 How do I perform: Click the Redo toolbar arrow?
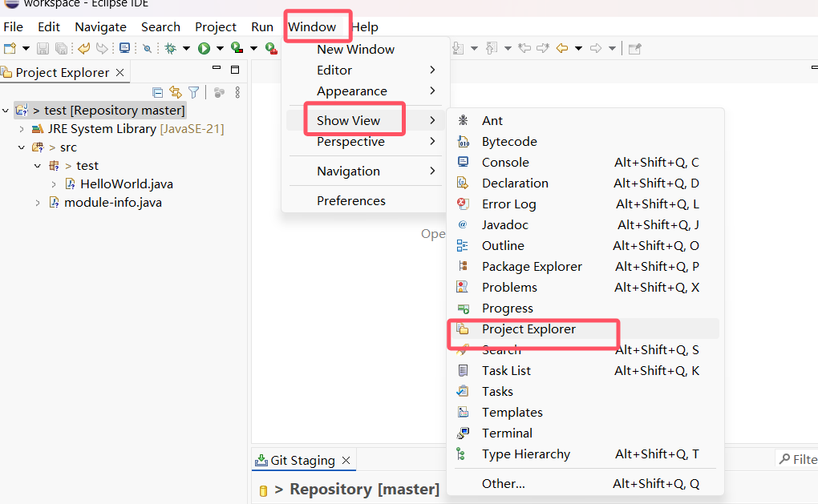pos(102,48)
